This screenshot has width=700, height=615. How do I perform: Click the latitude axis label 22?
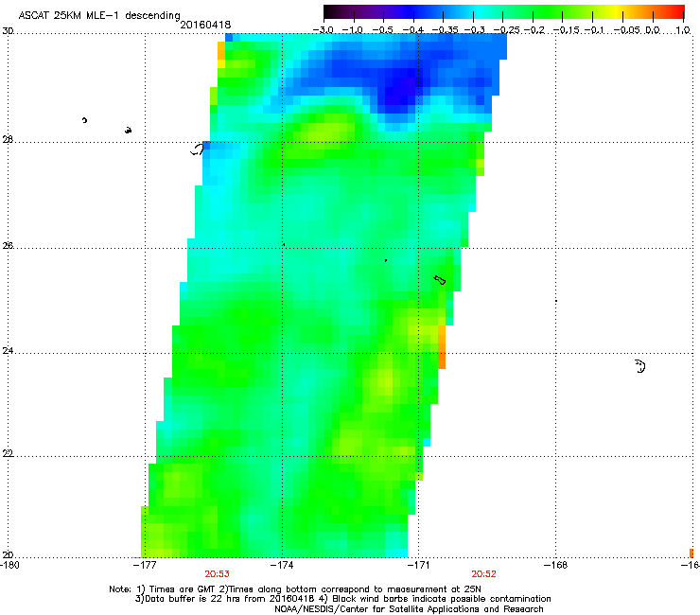point(8,454)
